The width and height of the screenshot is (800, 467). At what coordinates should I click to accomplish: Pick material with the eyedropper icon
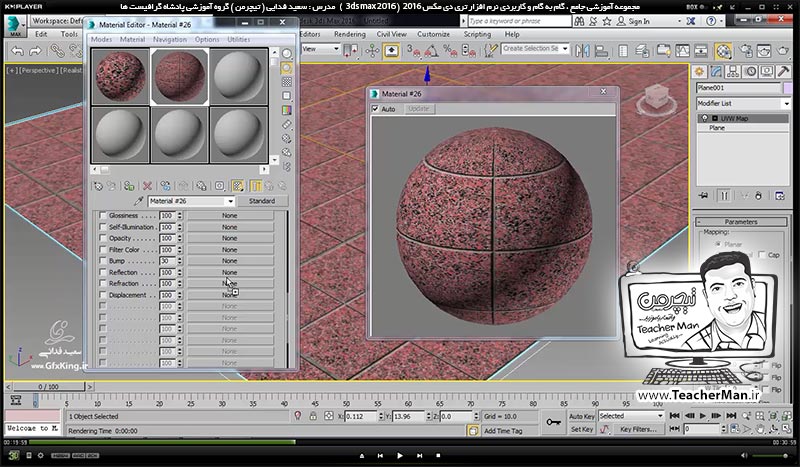pyautogui.click(x=138, y=201)
